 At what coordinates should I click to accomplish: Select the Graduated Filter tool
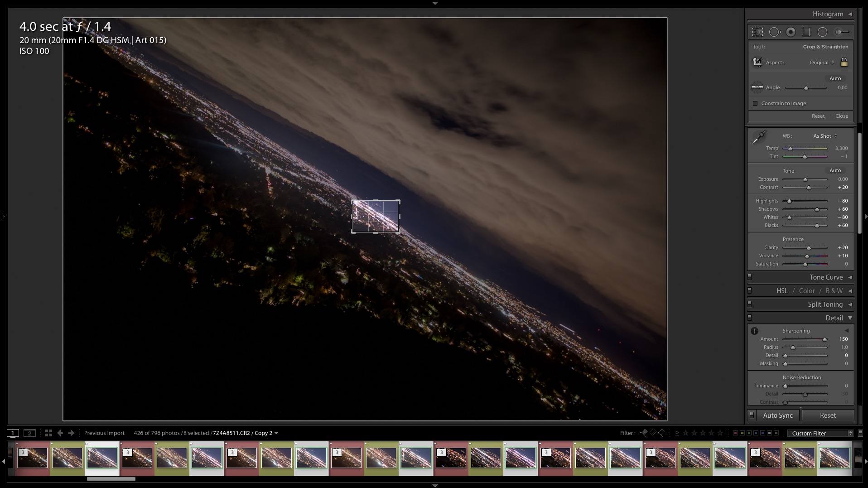(x=806, y=32)
